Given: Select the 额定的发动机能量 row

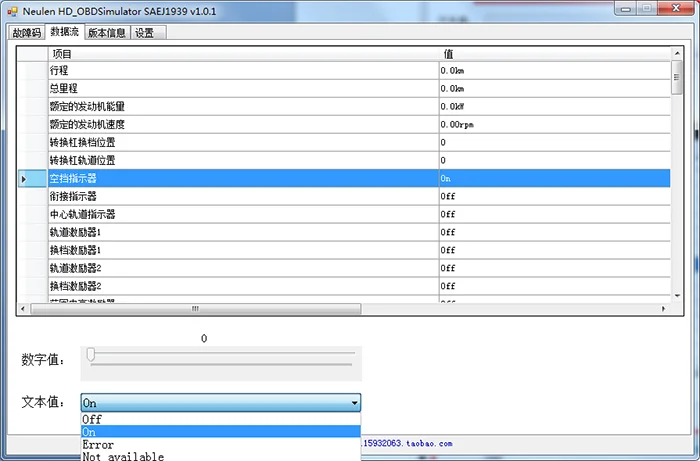Looking at the screenshot, I should point(344,106).
